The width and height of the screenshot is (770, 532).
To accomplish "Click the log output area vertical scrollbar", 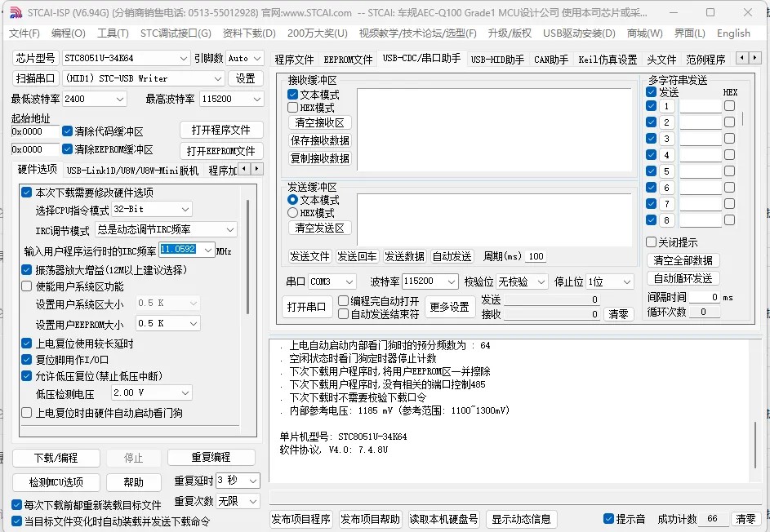I will click(754, 444).
